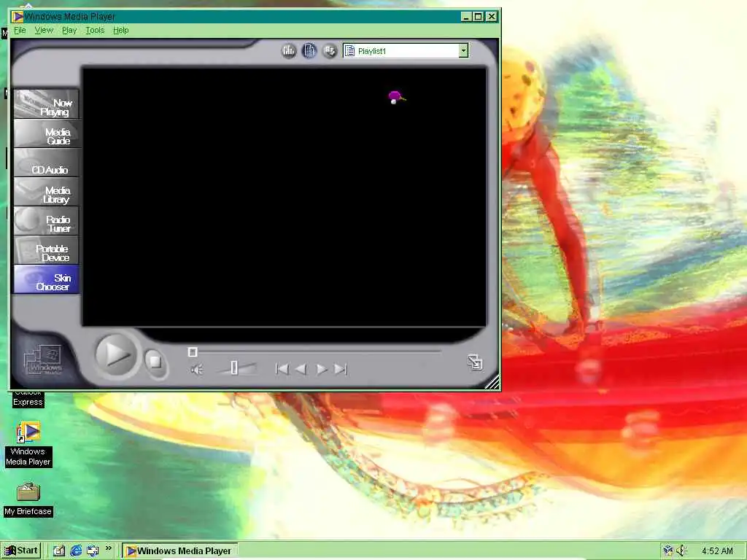Go to the CD Audio section
This screenshot has height=560, width=747.
tap(46, 163)
